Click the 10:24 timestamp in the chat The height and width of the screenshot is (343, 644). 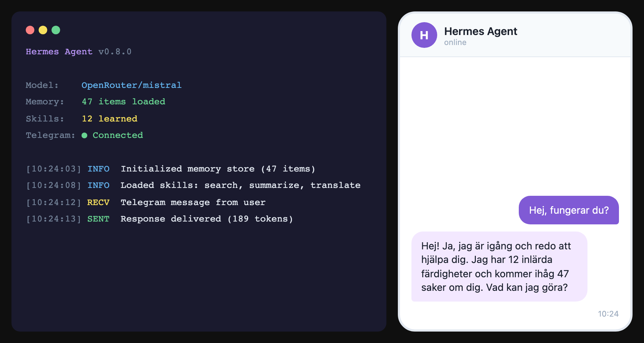pyautogui.click(x=609, y=314)
